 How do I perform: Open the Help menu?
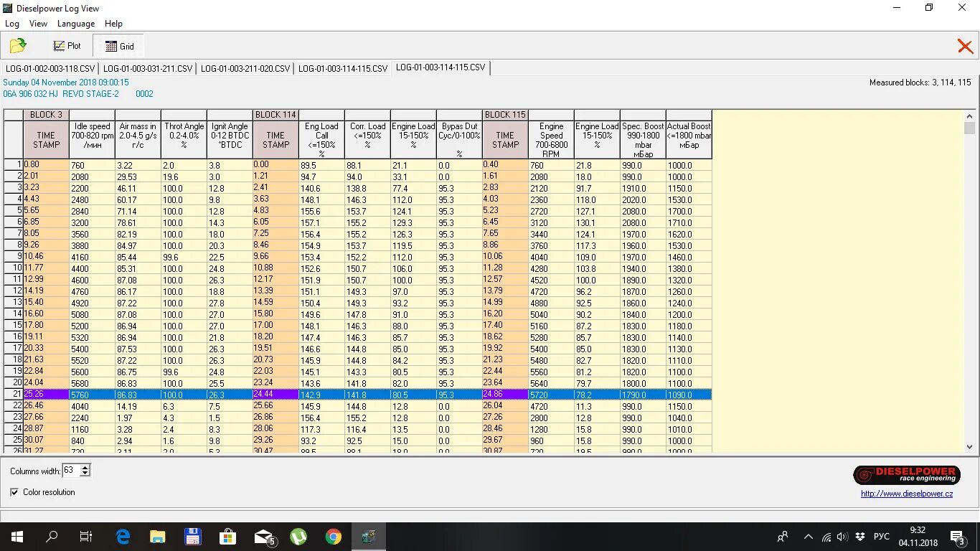click(x=113, y=24)
